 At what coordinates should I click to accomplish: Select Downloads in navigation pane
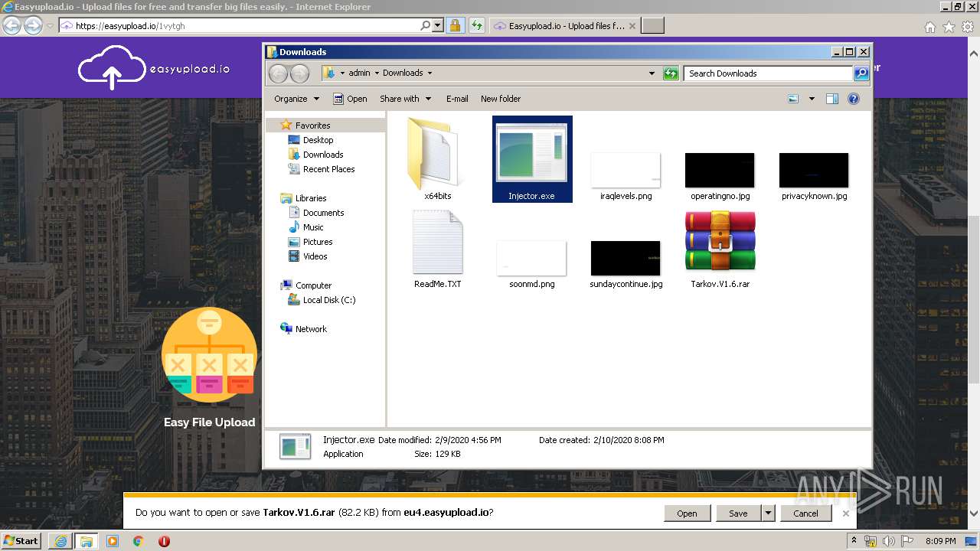[x=322, y=155]
